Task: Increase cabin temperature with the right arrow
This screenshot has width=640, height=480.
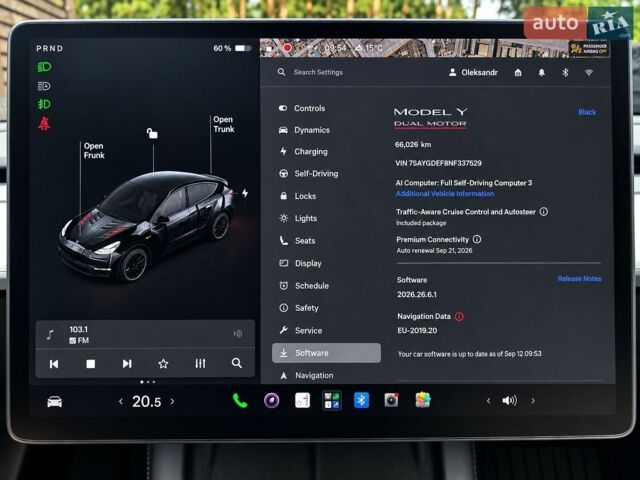Action: pos(172,402)
